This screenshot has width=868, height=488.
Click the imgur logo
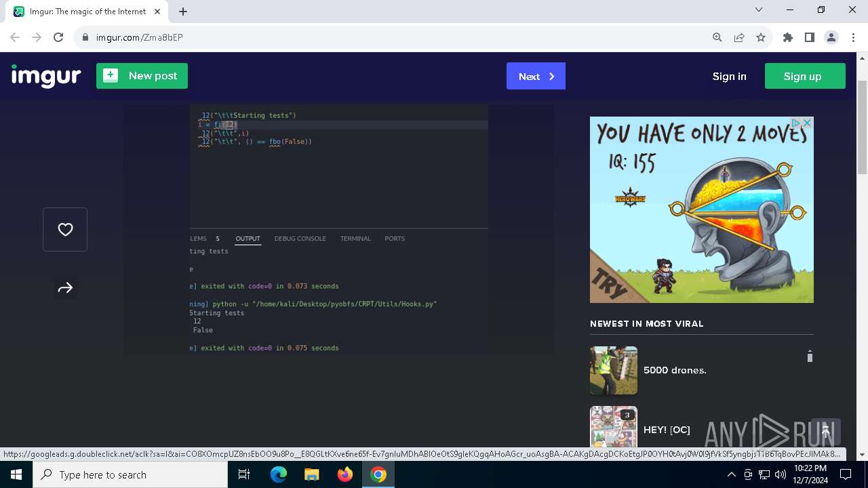pyautogui.click(x=46, y=77)
